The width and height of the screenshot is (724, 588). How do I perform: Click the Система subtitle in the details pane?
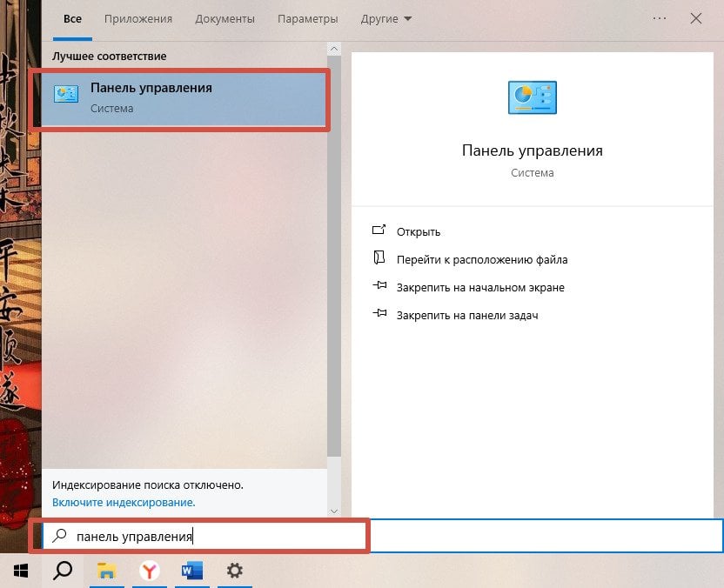(x=533, y=172)
